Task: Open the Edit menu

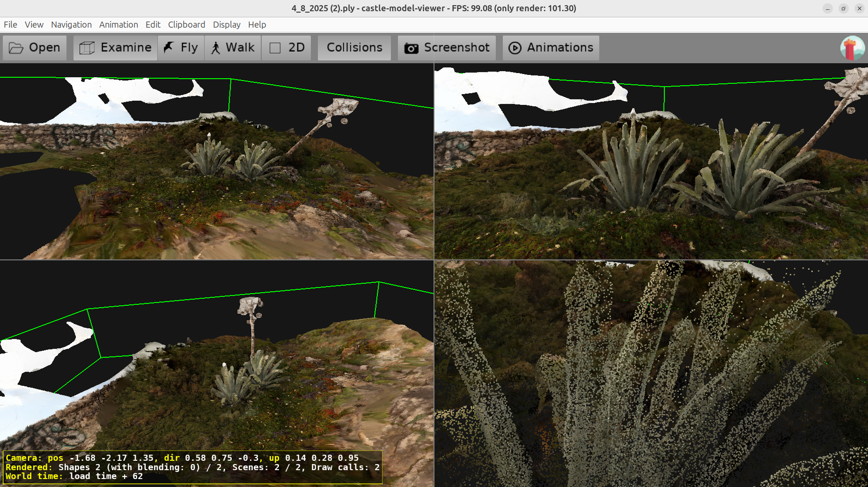Action: coord(153,24)
